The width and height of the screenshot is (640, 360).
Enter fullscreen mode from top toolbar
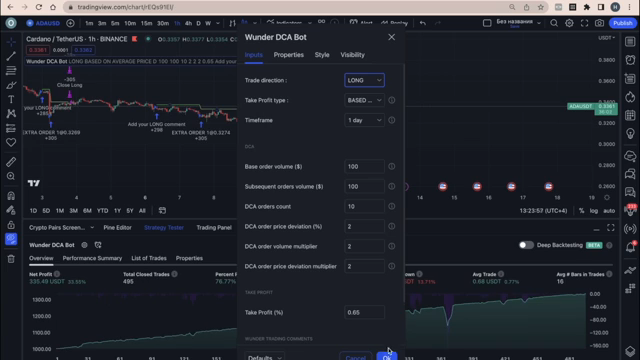click(x=584, y=23)
